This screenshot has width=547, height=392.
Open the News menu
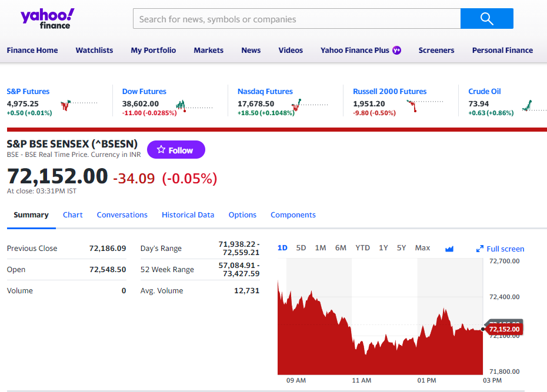pyautogui.click(x=251, y=50)
